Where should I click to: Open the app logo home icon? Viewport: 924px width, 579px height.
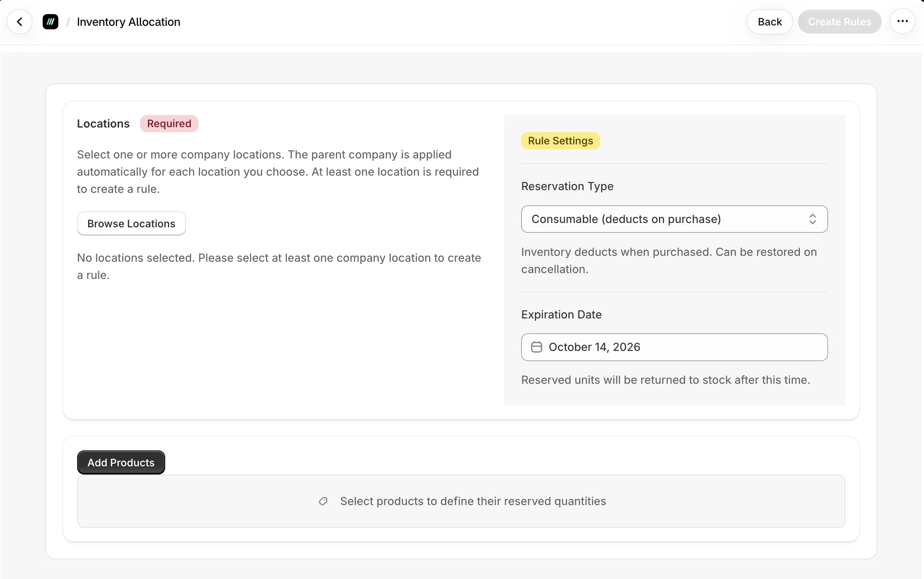coord(51,22)
